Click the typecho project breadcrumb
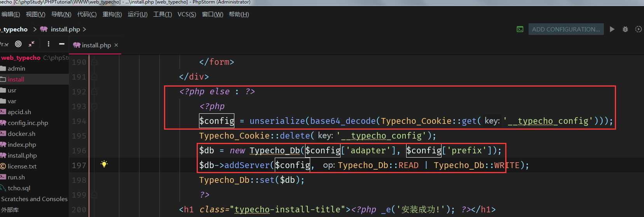Screen dimensions: 644x217 (14, 29)
